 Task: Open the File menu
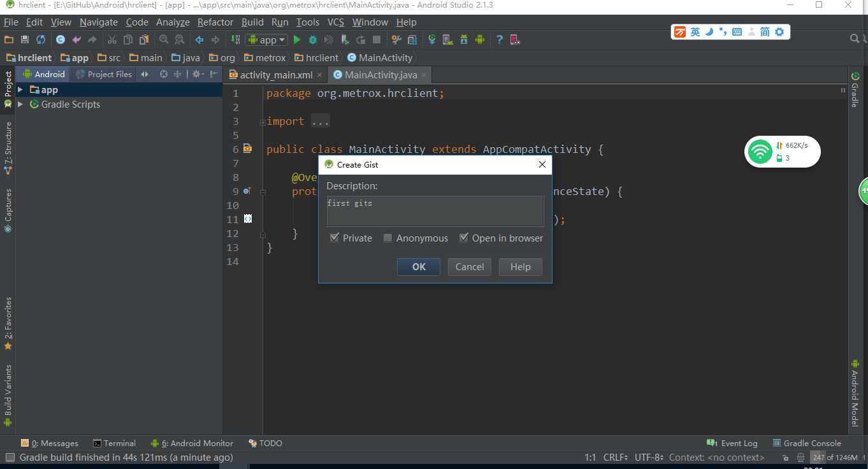(11, 22)
